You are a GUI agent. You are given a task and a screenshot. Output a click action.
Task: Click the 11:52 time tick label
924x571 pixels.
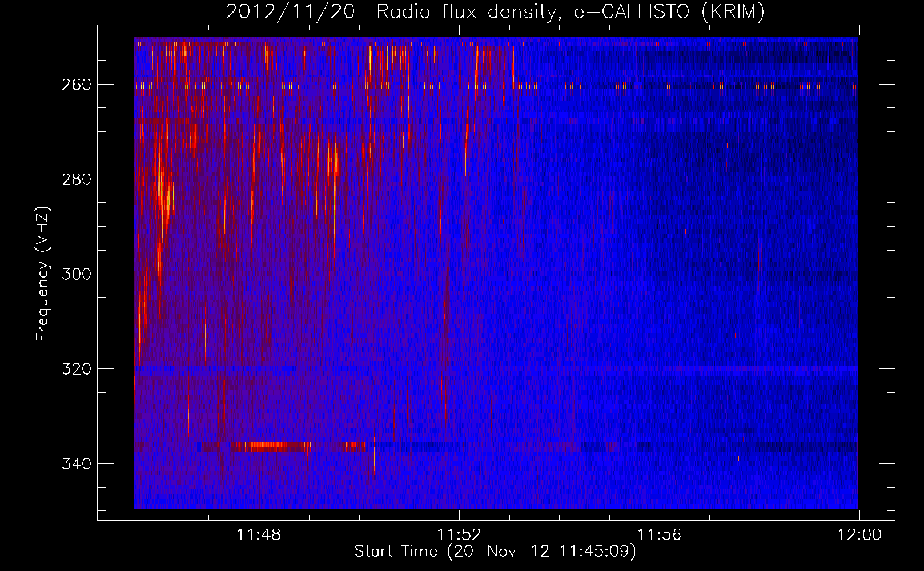[459, 535]
